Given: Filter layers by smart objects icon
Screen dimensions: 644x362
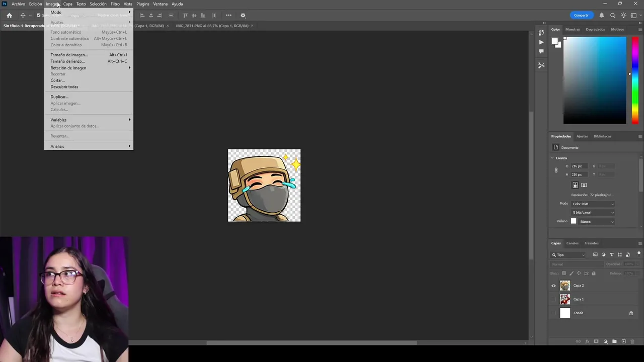Looking at the screenshot, I should pos(628,255).
